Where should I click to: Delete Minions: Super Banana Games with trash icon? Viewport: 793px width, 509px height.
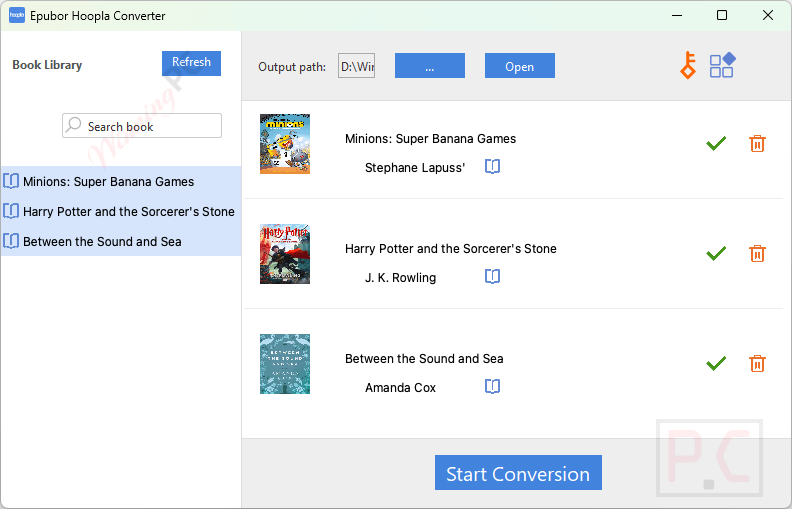coord(757,144)
